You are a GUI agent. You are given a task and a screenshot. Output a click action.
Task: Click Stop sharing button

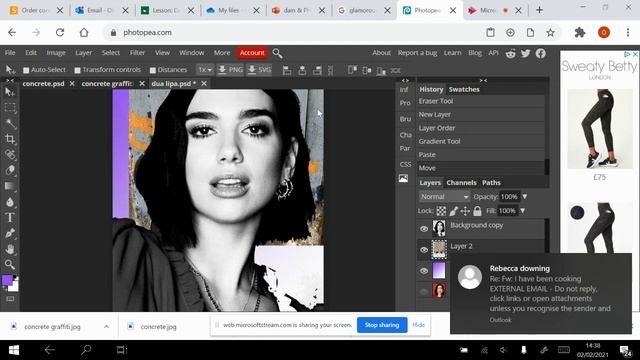click(382, 325)
